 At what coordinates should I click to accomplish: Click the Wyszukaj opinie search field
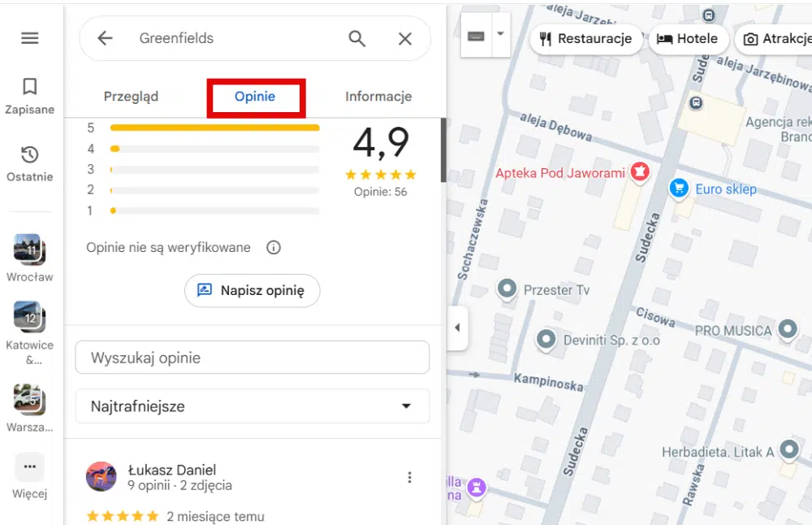(252, 357)
